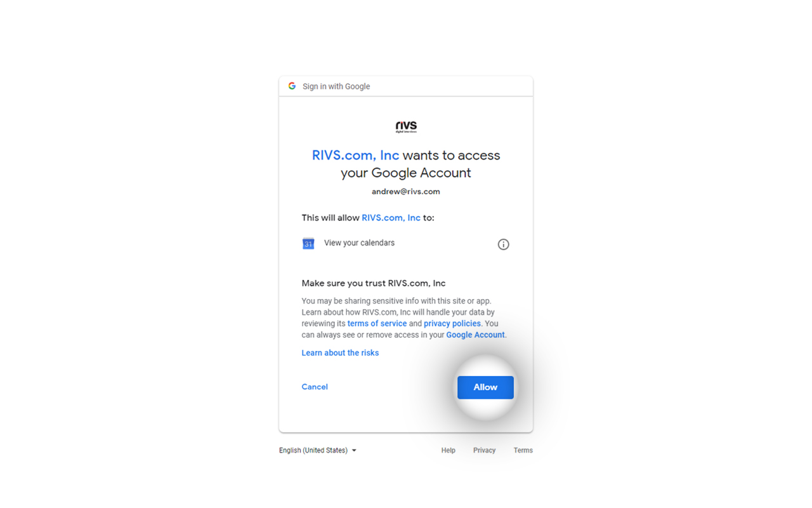Click the Google Calendar icon
Viewport: 812px width, 508px height.
(308, 244)
